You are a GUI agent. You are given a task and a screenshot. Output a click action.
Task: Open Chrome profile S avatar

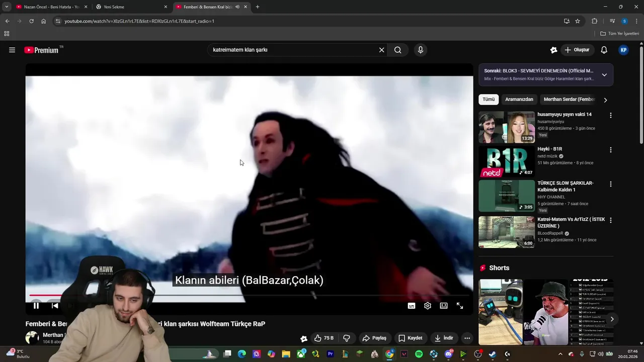[624, 21]
